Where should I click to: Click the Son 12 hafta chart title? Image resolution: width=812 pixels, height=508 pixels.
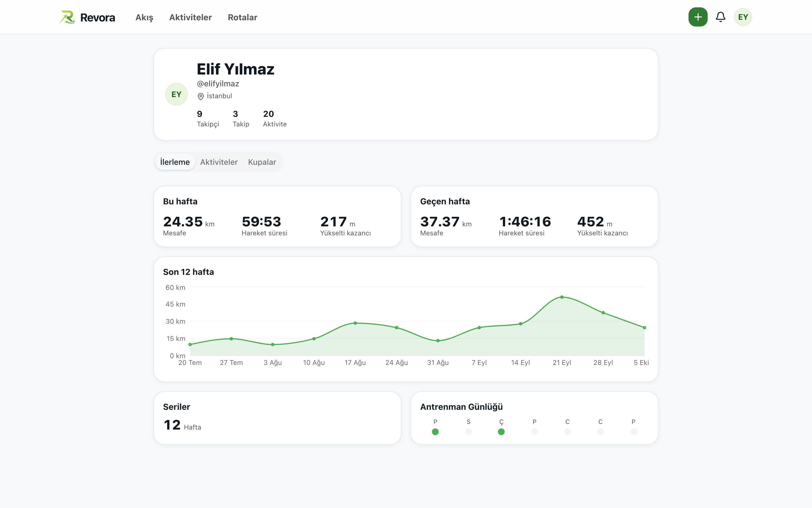point(188,272)
